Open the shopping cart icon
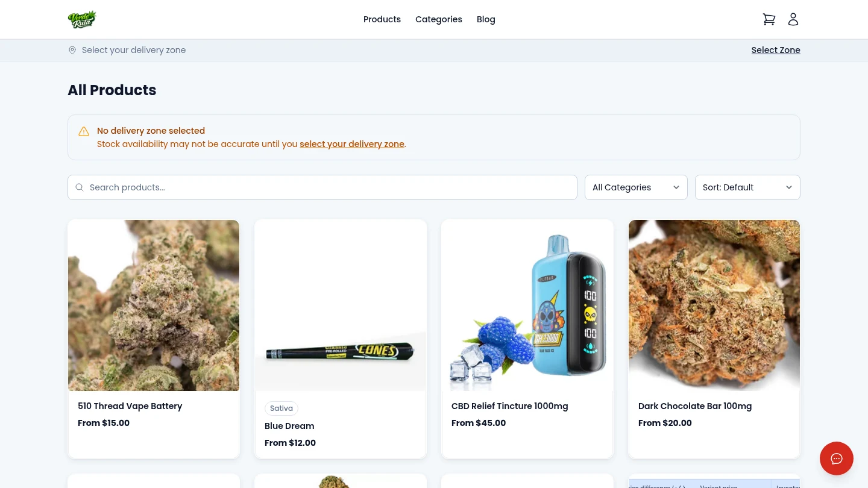 tap(769, 19)
